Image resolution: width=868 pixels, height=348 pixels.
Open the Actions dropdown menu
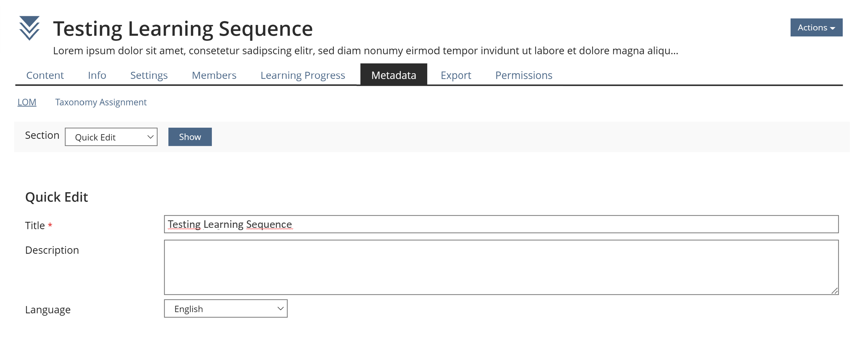point(816,28)
